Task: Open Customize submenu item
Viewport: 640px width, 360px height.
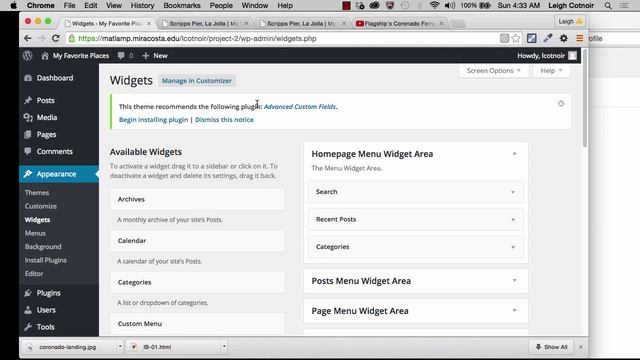Action: pyautogui.click(x=41, y=206)
